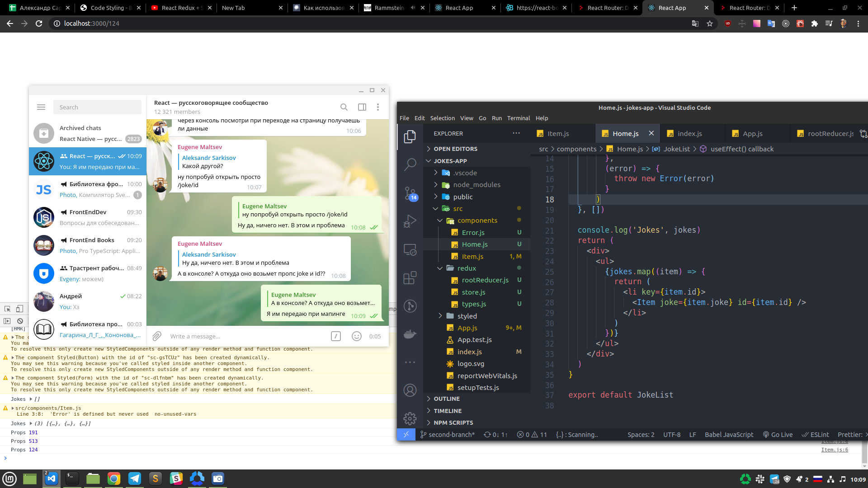Open the Terminal menu in VS Code
The width and height of the screenshot is (868, 488).
(518, 118)
